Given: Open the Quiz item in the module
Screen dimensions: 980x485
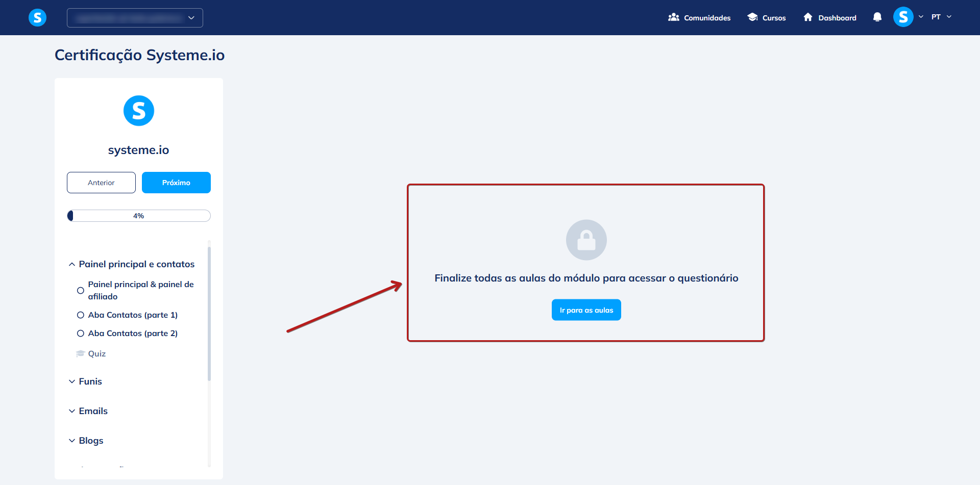Looking at the screenshot, I should [97, 354].
